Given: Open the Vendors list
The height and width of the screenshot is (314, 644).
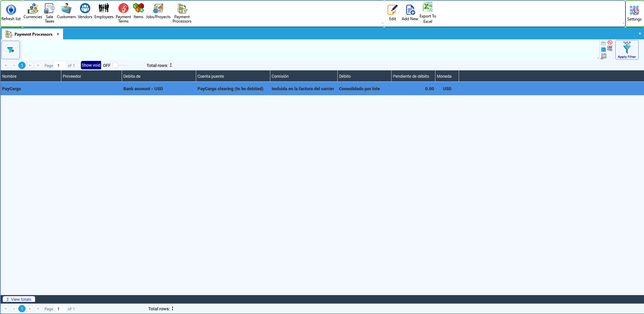Looking at the screenshot, I should pyautogui.click(x=85, y=11).
